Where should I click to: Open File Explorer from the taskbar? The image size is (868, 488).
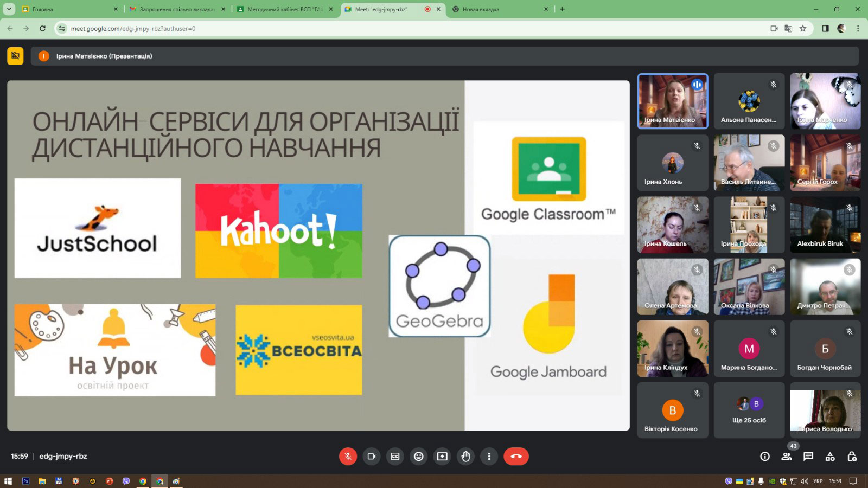tap(42, 481)
